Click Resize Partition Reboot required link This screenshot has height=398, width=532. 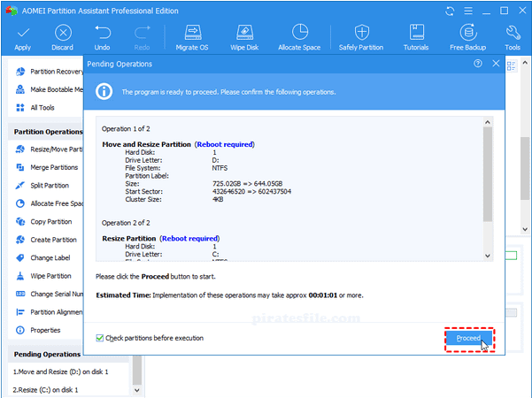tap(189, 238)
